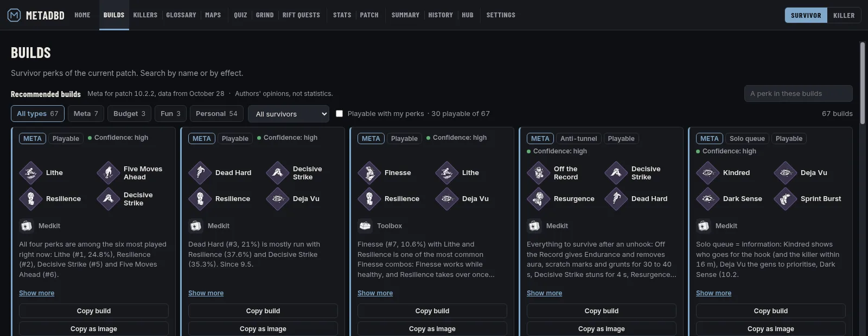868x336 pixels.
Task: Click Resilience icon in second build
Action: (200, 199)
